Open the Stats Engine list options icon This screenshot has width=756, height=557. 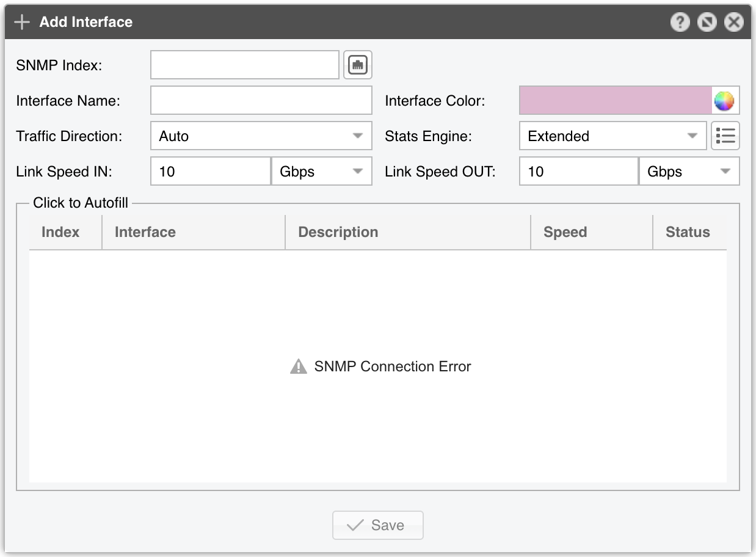click(x=725, y=136)
